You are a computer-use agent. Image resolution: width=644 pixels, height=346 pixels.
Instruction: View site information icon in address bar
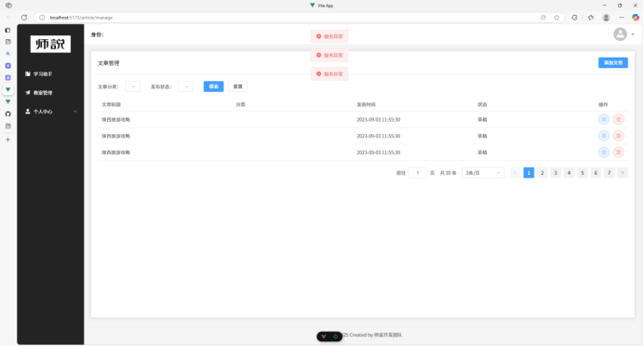(42, 18)
